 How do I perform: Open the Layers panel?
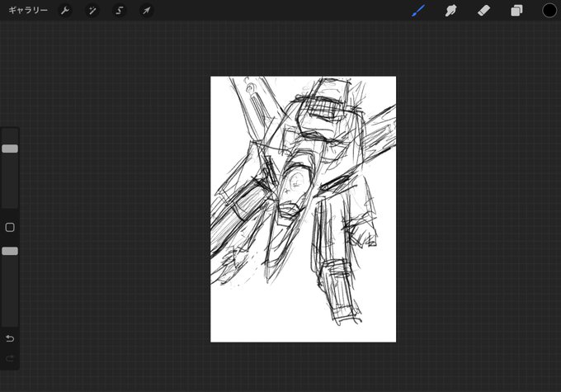[516, 11]
